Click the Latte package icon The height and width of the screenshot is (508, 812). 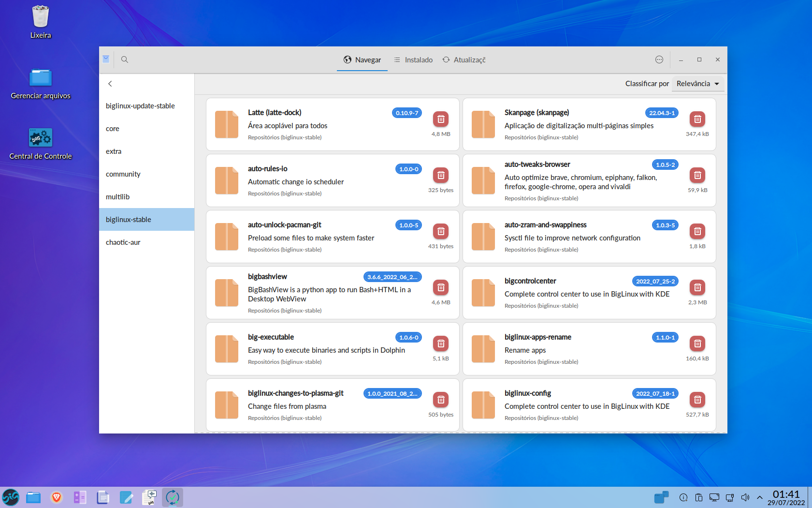tap(227, 124)
